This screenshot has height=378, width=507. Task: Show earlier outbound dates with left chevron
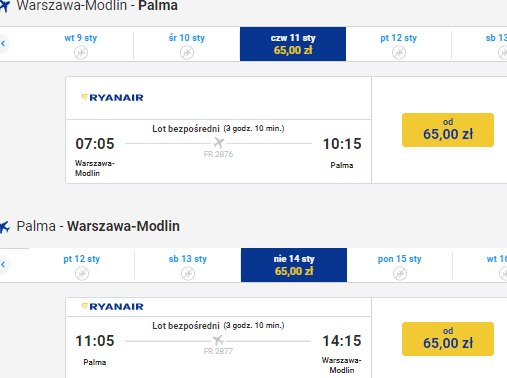pyautogui.click(x=3, y=44)
